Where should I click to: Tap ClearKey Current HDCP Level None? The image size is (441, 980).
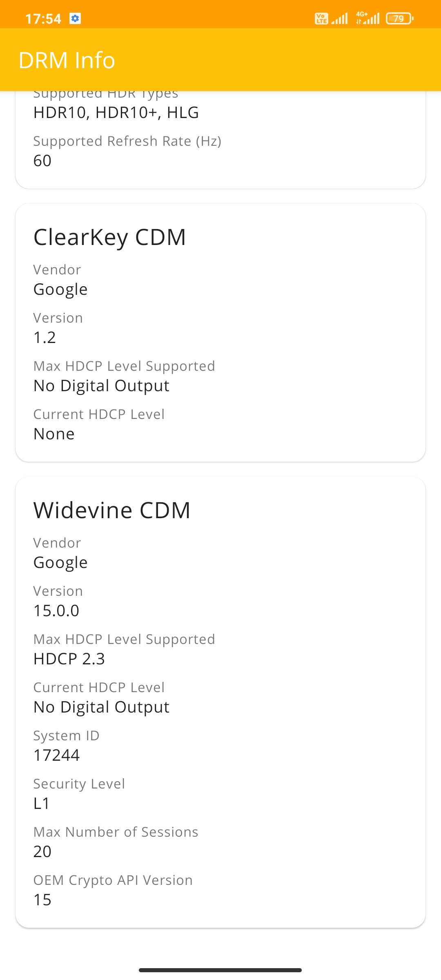[x=54, y=434]
